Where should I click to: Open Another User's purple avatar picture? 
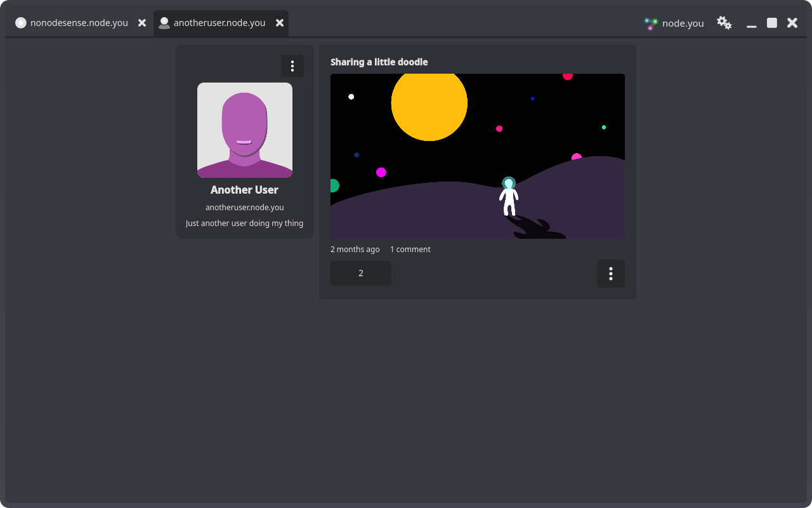[245, 130]
